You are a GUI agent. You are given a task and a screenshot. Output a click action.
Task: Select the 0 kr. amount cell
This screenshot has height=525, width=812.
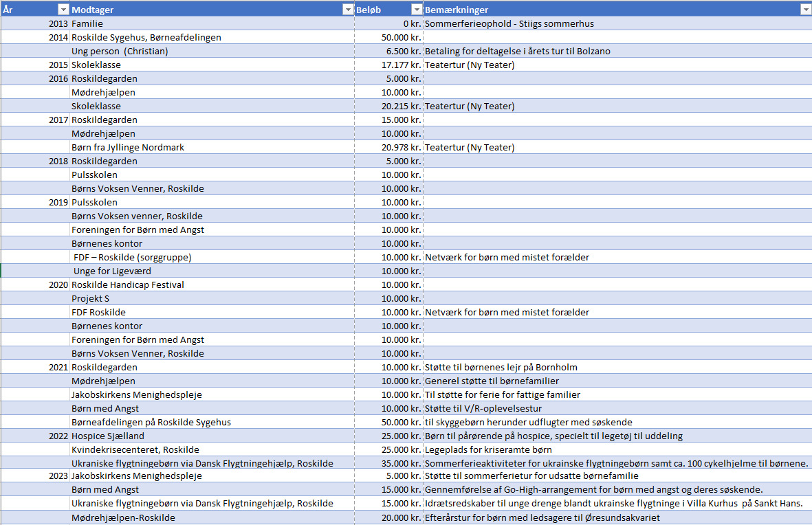(x=388, y=23)
